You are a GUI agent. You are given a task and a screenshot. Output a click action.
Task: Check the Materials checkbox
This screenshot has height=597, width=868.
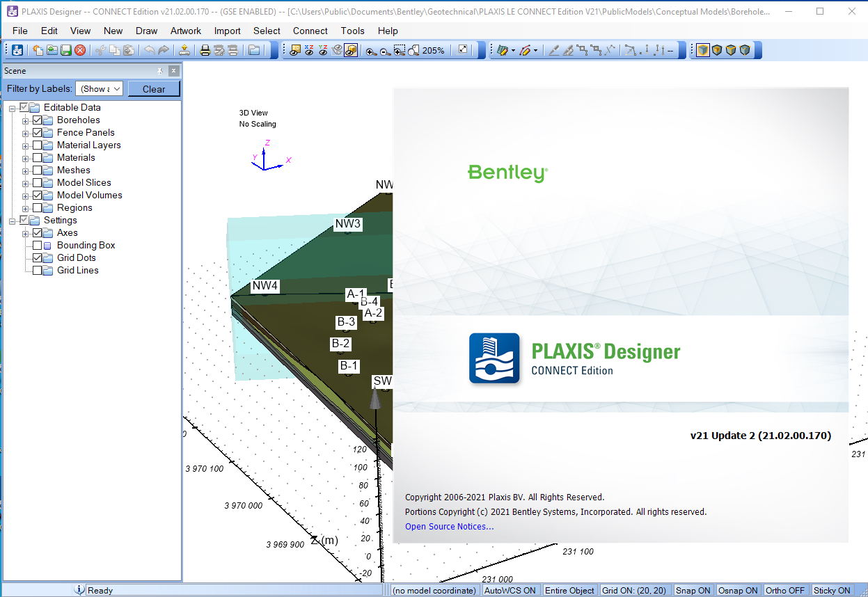38,158
